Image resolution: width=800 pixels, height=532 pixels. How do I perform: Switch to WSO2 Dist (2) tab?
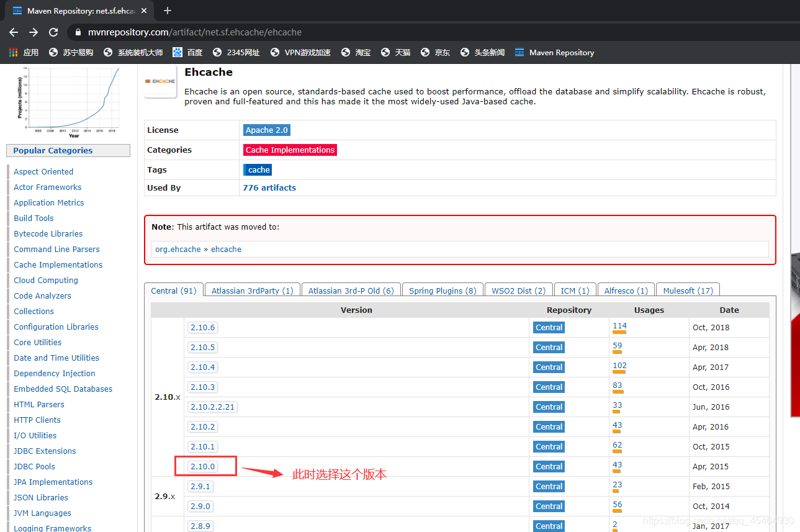[518, 291]
